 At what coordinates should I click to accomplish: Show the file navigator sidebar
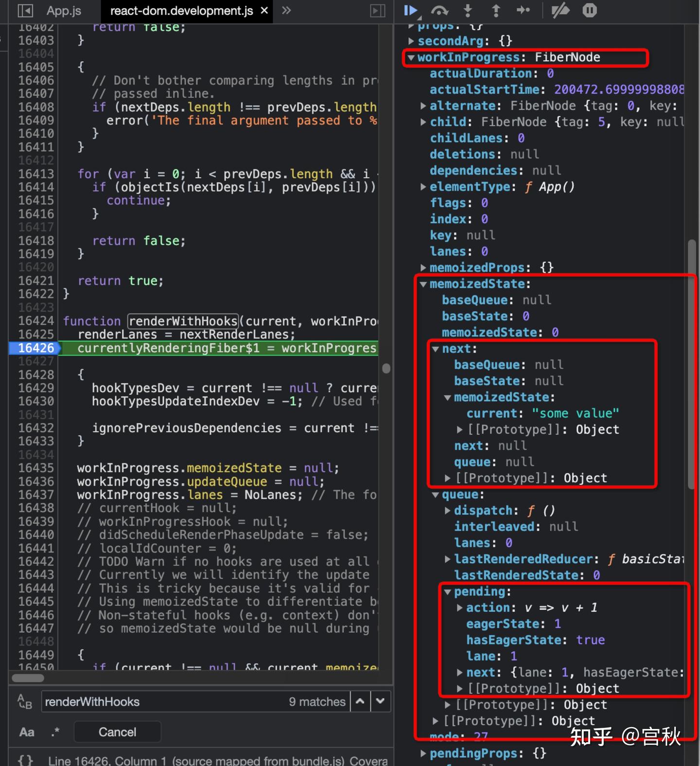[25, 11]
